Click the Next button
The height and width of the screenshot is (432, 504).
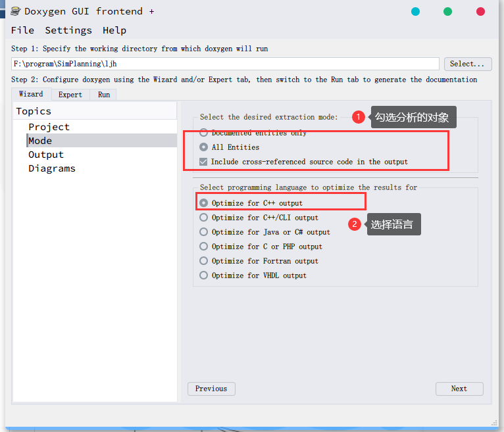pyautogui.click(x=459, y=389)
